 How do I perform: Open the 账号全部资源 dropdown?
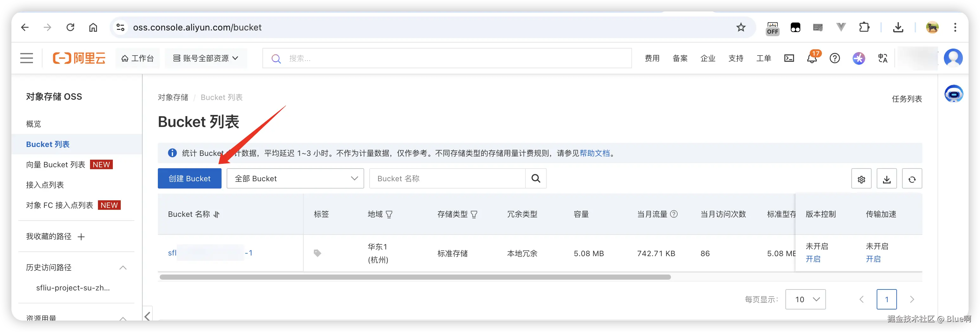tap(205, 58)
